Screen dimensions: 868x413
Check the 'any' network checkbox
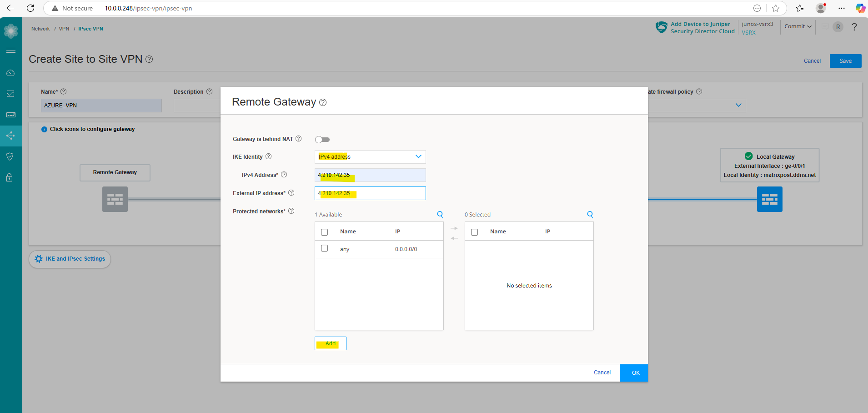(324, 248)
